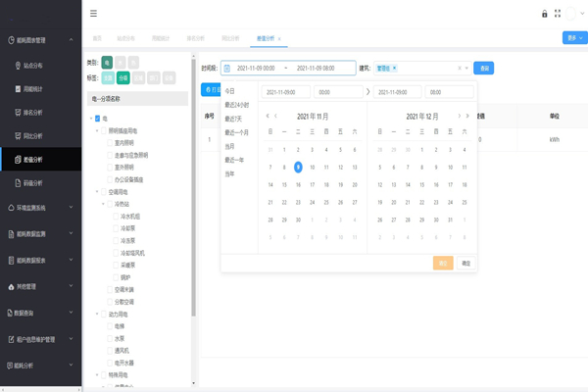This screenshot has height=392, width=588.
Task: Collapse the 空调用电 tree node
Action: [x=98, y=192]
